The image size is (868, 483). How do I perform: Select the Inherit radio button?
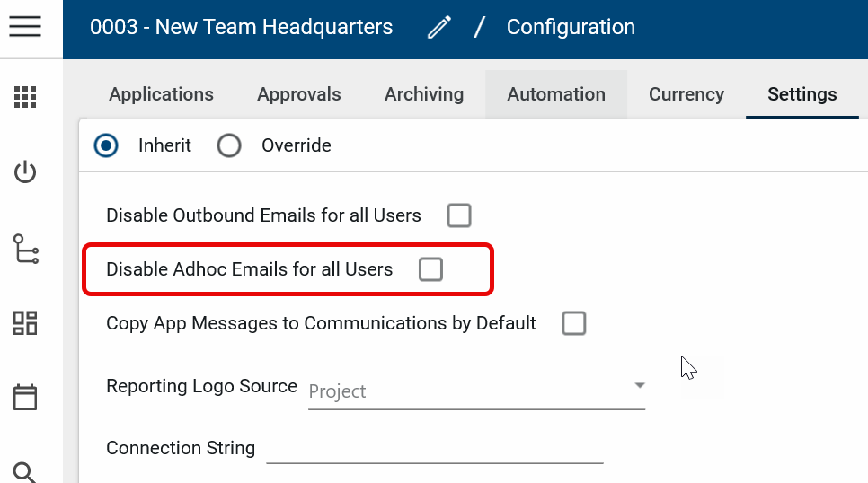(x=107, y=145)
